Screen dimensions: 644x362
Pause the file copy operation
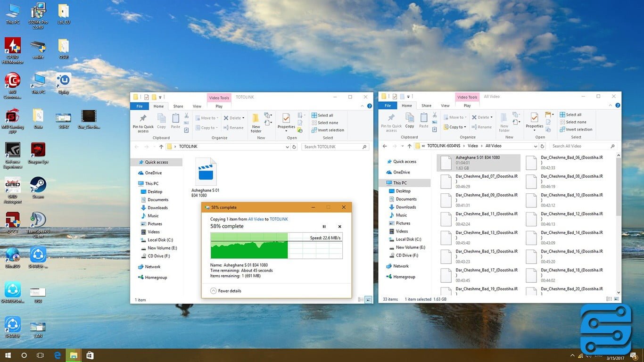click(324, 227)
